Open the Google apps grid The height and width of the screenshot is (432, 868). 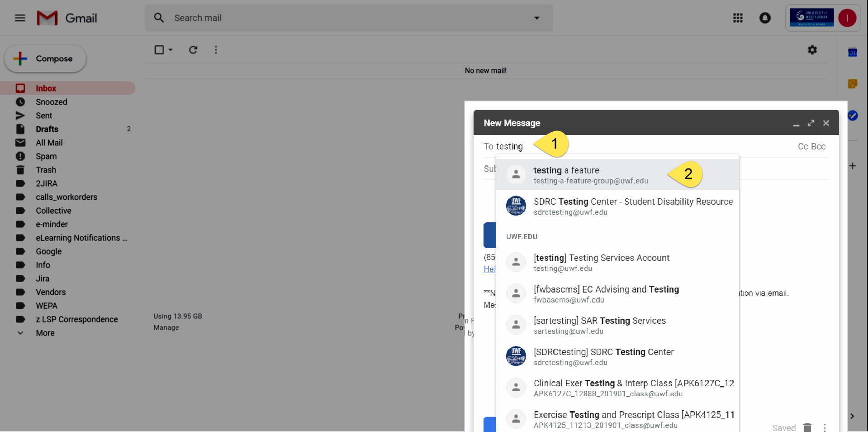(738, 18)
